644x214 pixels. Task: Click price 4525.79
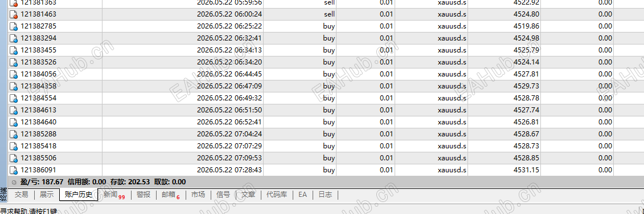point(526,50)
